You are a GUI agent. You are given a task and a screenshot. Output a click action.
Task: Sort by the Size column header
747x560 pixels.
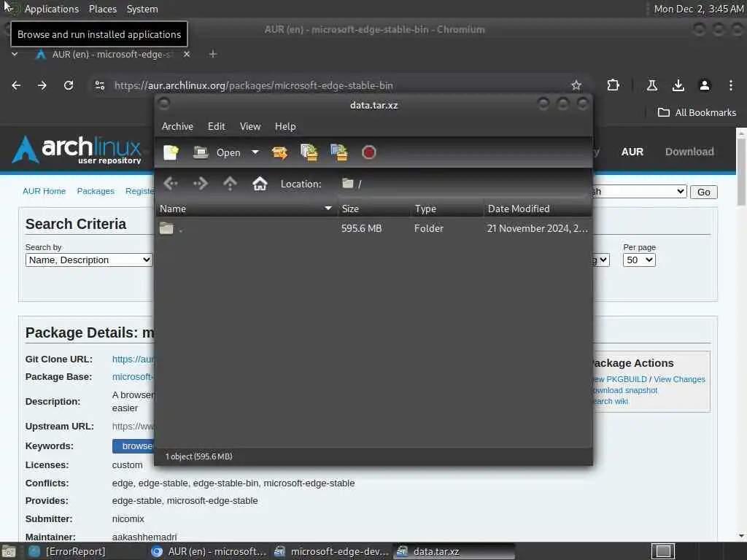pos(374,209)
